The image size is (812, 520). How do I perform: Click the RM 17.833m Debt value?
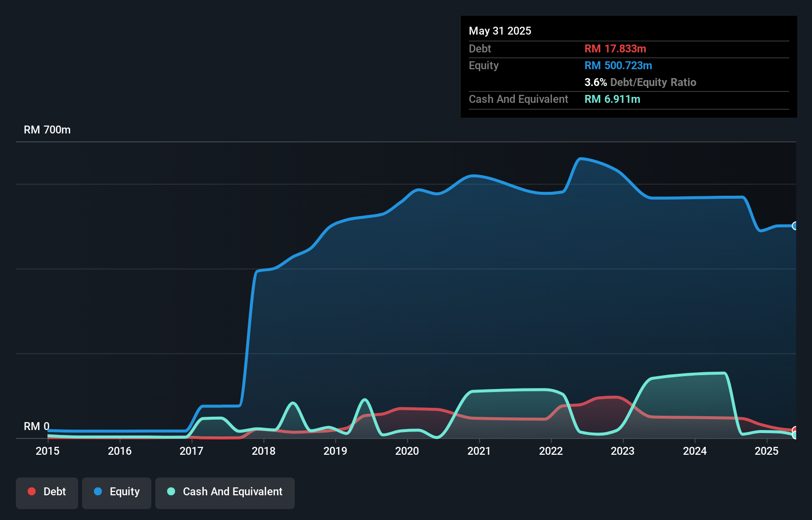[615, 48]
